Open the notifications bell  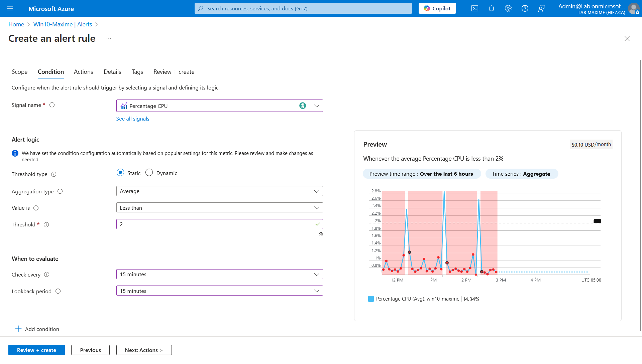[491, 8]
